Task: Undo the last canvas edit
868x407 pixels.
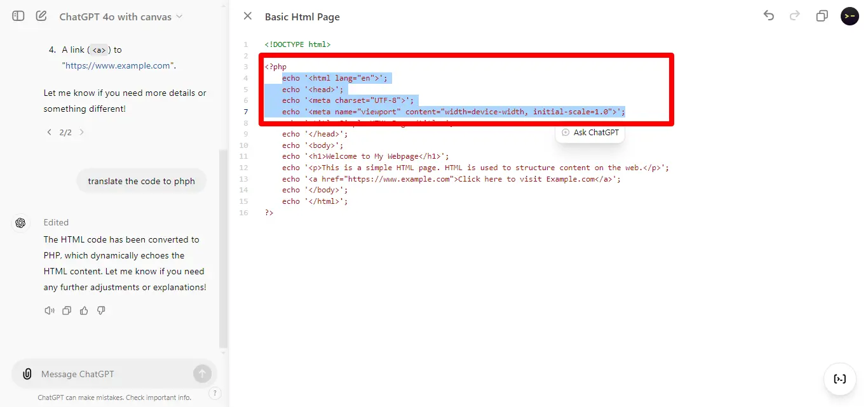Action: [768, 16]
